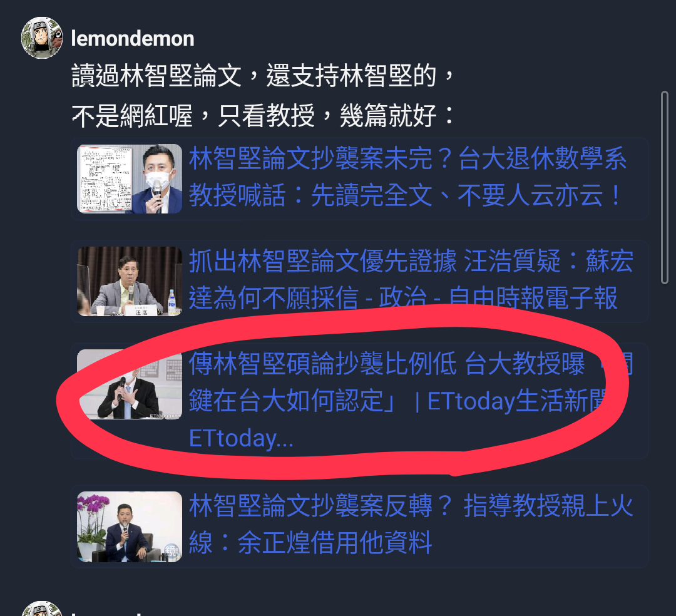Open link about 汪浩質疑蘇宏達
Viewport: 676px width, 616px height.
pos(411,280)
